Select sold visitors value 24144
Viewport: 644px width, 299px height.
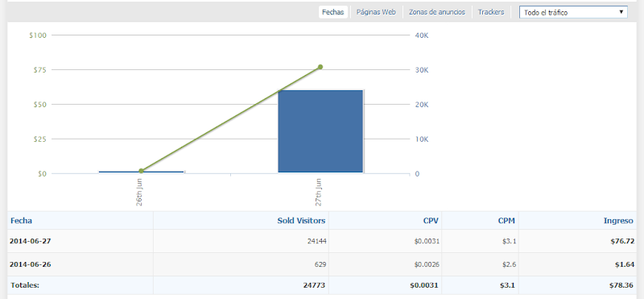pyautogui.click(x=316, y=241)
